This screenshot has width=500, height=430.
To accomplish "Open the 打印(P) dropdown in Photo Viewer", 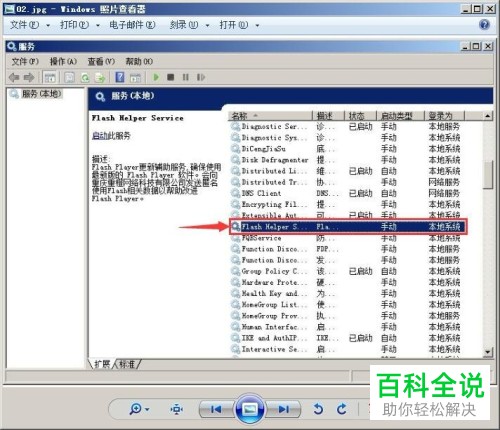I will tap(80, 25).
